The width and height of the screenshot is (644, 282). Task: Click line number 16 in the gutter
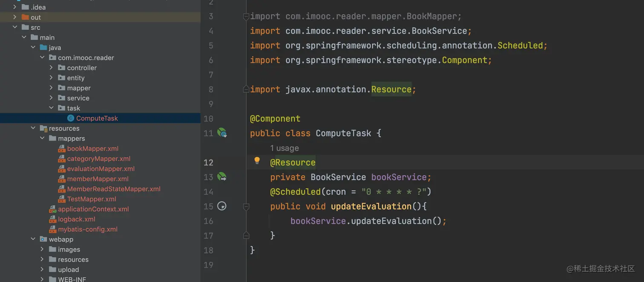pyautogui.click(x=208, y=221)
